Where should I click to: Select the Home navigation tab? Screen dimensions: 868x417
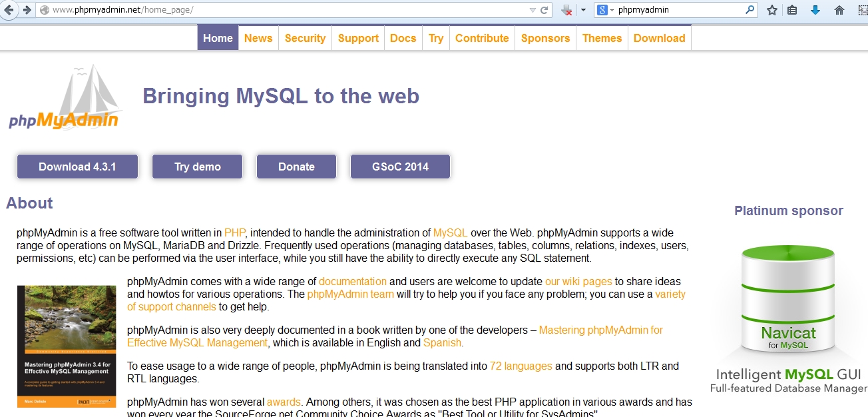pos(218,38)
